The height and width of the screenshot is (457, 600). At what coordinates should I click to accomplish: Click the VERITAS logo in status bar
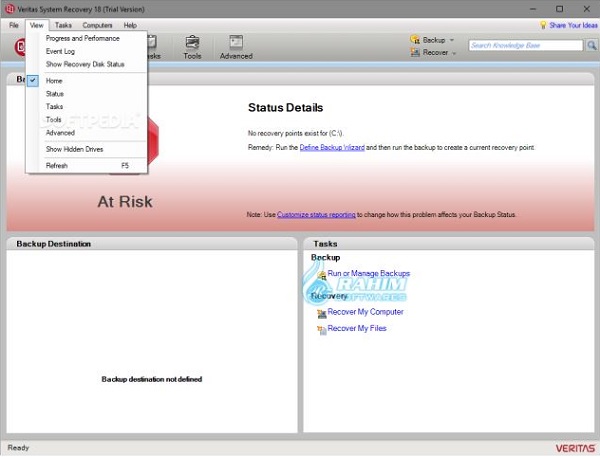click(575, 448)
